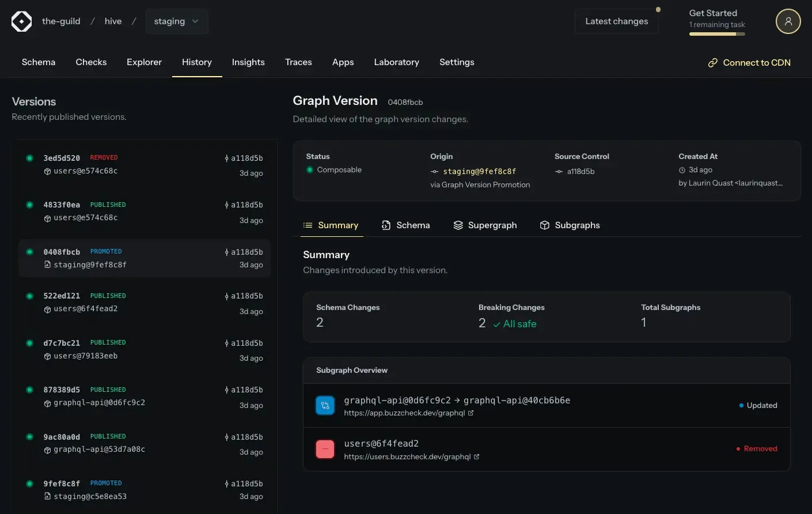812x514 pixels.
Task: Click cube icon beside graphql-api@53d7a08c
Action: click(x=47, y=451)
